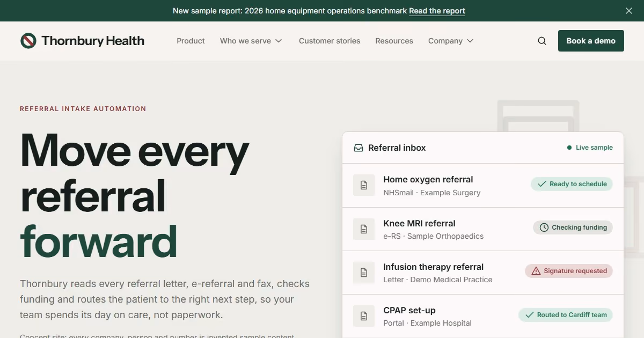
Task: Select the Checking funding badge
Action: click(573, 227)
